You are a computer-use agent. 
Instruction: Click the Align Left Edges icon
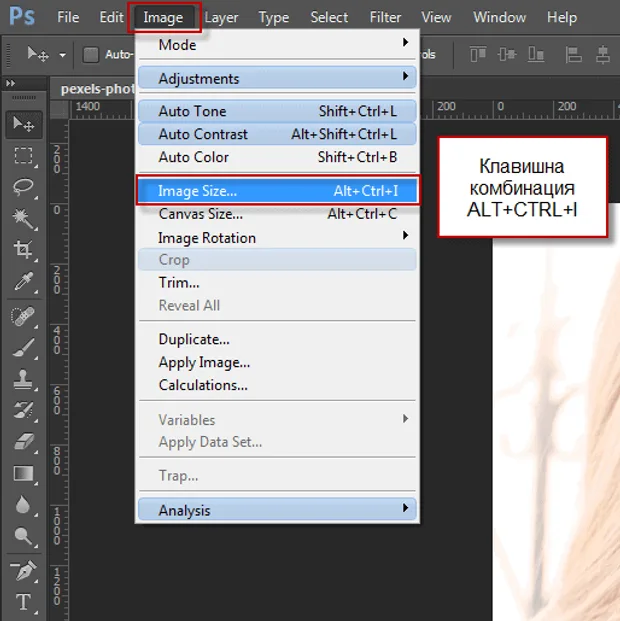[573, 54]
